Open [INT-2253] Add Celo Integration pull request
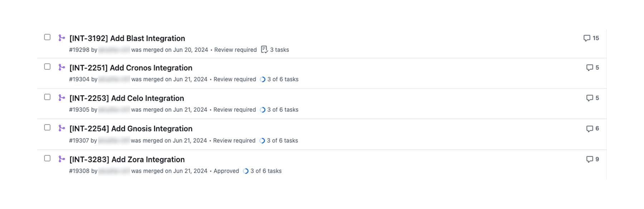The width and height of the screenshot is (644, 209). pos(127,98)
